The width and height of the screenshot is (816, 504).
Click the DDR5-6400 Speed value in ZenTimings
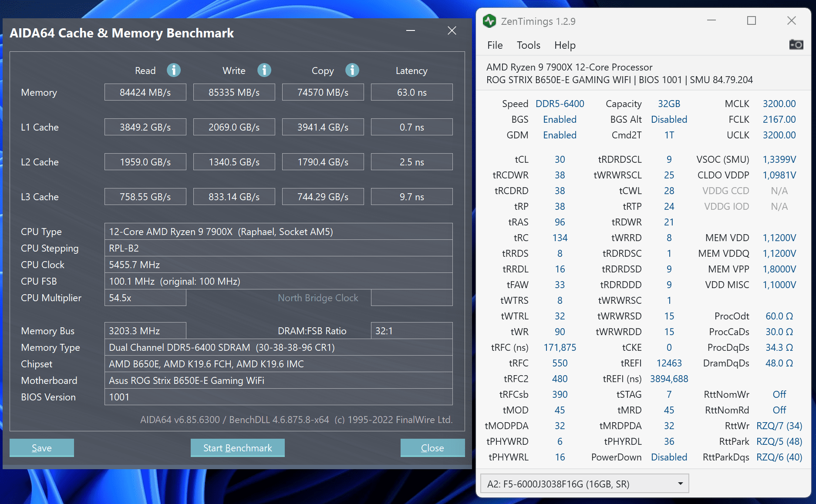[x=560, y=104]
